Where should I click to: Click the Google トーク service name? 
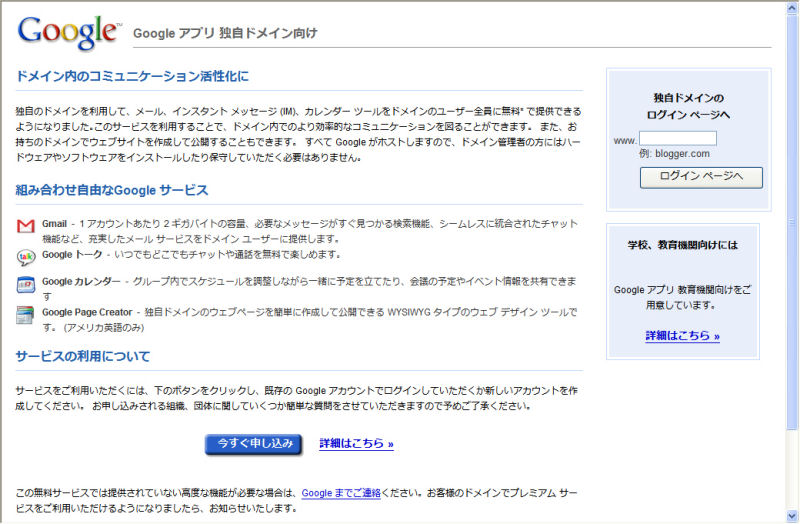pos(72,255)
